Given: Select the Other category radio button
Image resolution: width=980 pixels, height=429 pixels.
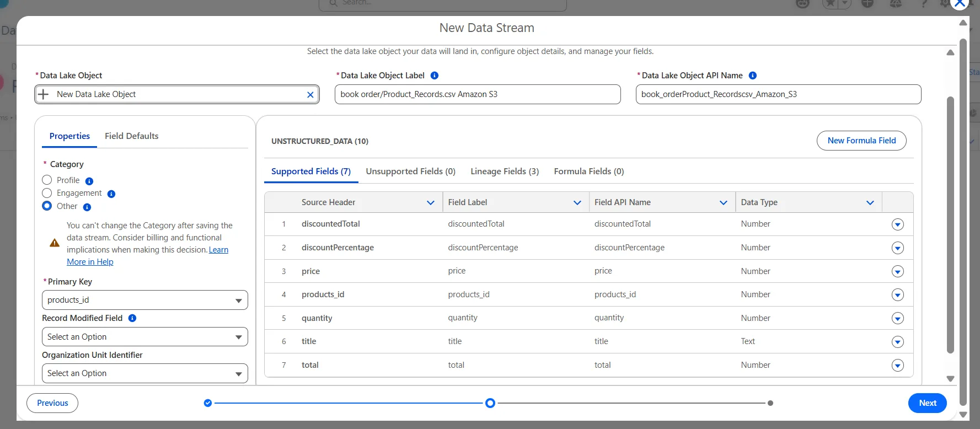Looking at the screenshot, I should point(47,206).
